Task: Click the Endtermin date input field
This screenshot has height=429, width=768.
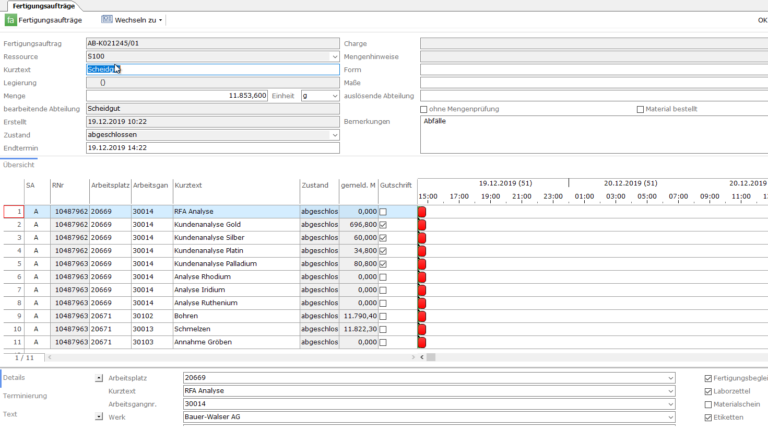Action: point(211,148)
